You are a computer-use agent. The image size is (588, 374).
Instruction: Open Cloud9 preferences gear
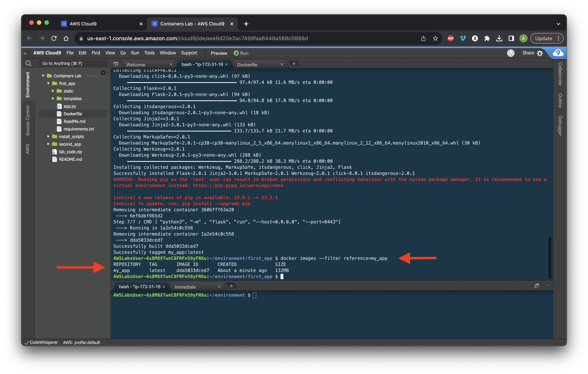coord(540,53)
